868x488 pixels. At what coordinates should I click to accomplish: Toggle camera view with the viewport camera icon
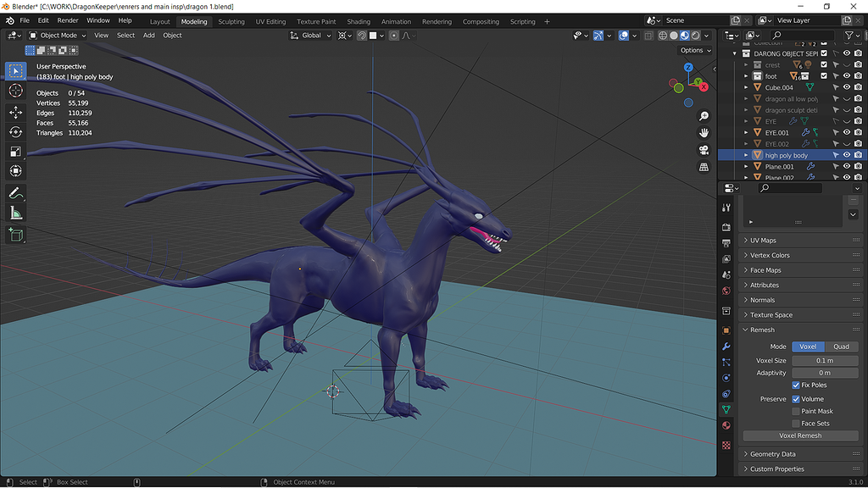pos(704,150)
